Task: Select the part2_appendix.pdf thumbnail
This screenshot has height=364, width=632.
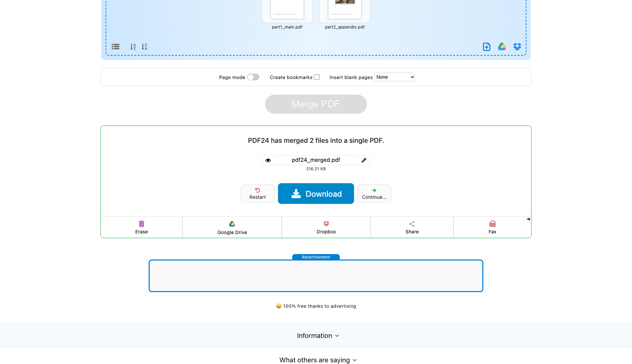Action: coord(345,11)
